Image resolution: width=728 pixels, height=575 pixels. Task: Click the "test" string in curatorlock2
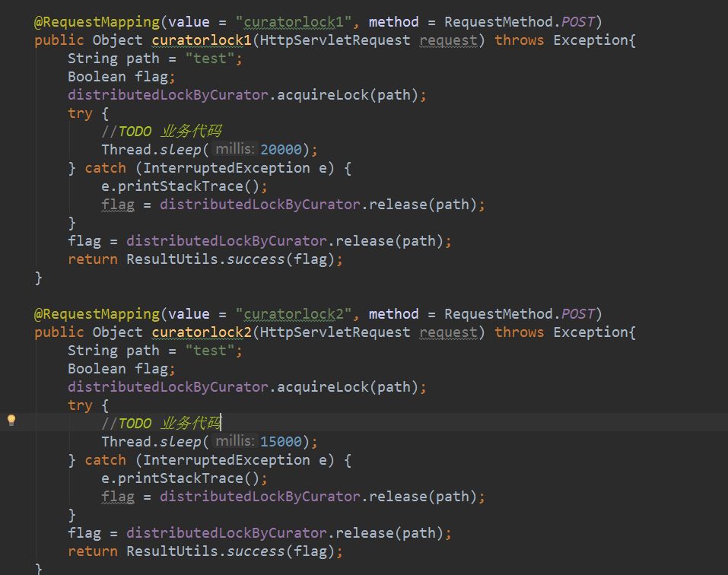click(x=210, y=351)
